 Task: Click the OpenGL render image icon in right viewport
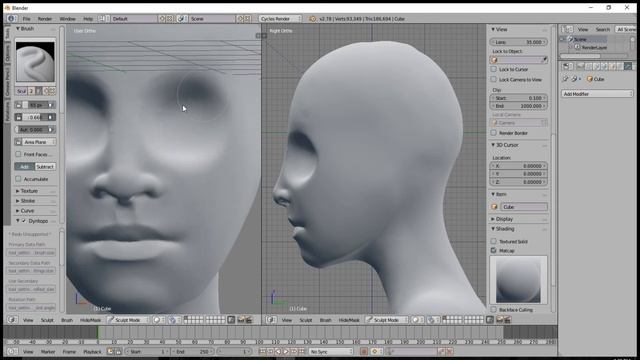pos(500,320)
